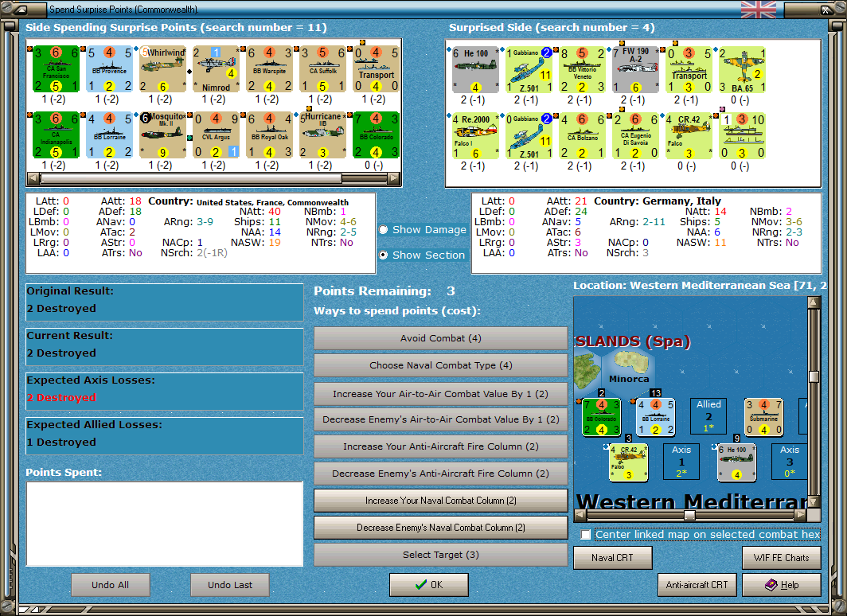Viewport: 847px width, 616px height.
Task: Click the FW 190 A-2 counter
Action: pos(636,70)
